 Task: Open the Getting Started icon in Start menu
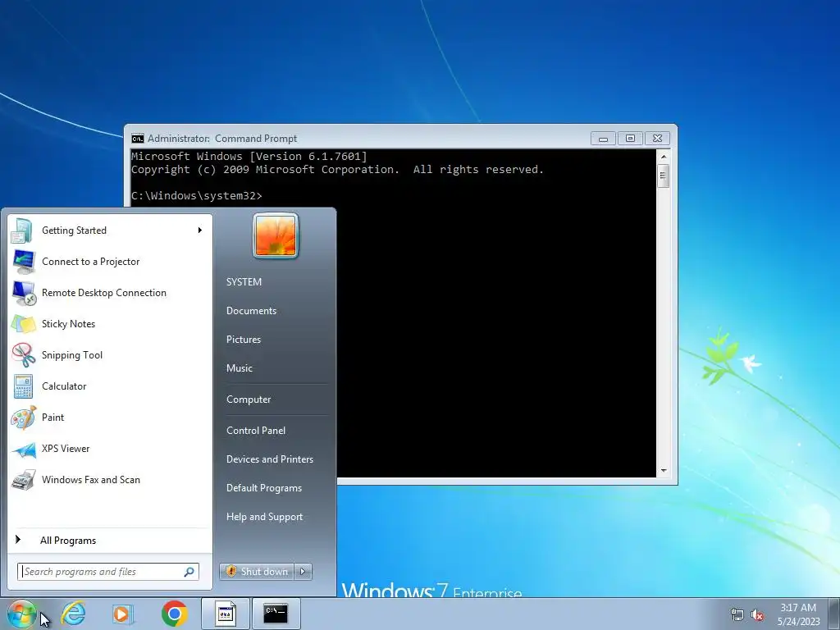coord(22,231)
